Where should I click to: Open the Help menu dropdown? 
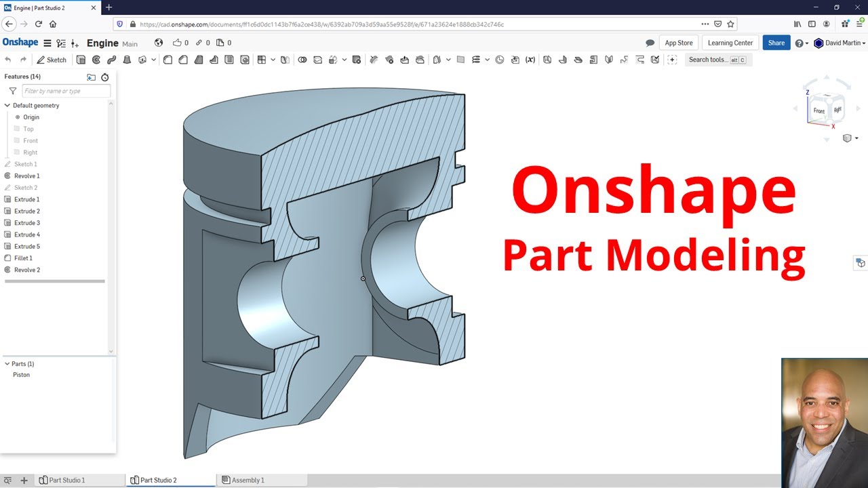point(802,43)
